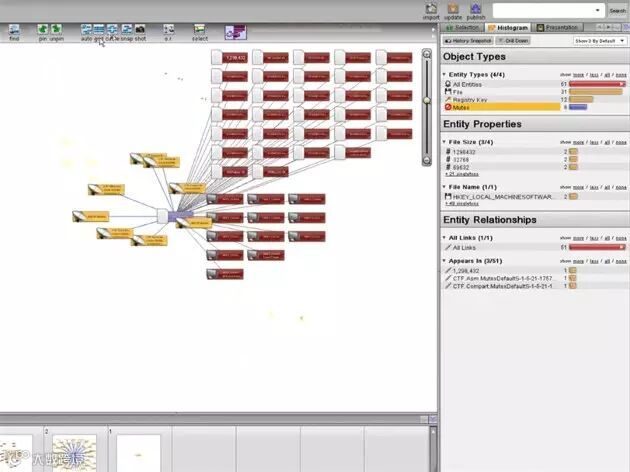The image size is (630, 472).
Task: Select the All Entities row
Action: (x=502, y=84)
